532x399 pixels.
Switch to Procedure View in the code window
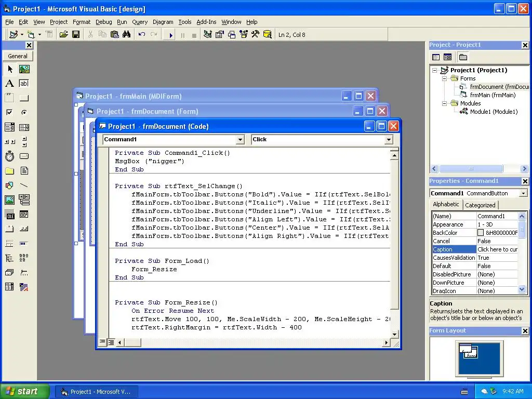[102, 342]
